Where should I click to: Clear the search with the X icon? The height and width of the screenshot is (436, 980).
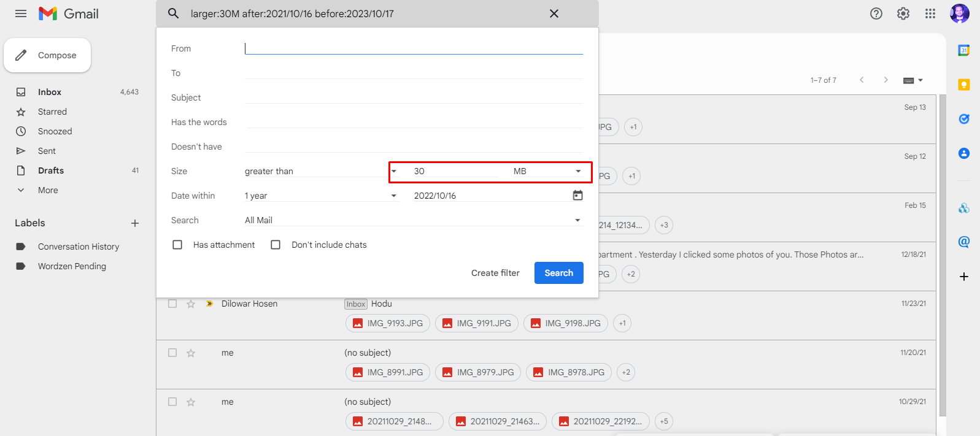click(554, 13)
